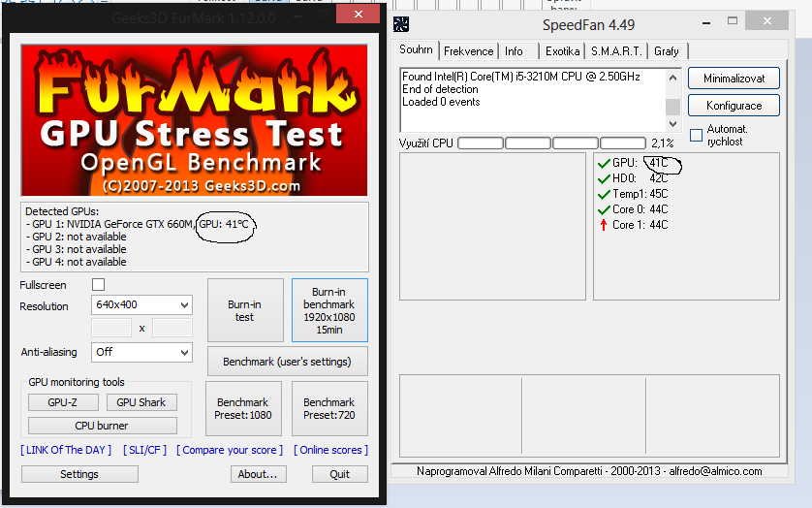Switch to the Frekvence tab

469,51
